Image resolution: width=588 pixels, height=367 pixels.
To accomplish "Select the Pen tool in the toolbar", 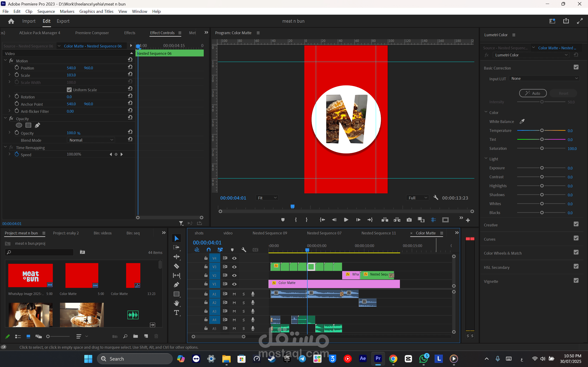I will coord(176,284).
